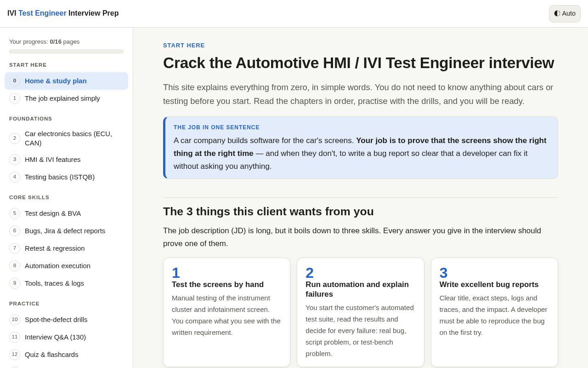
Task: Go to Quiz & flashcards
Action: [66, 355]
